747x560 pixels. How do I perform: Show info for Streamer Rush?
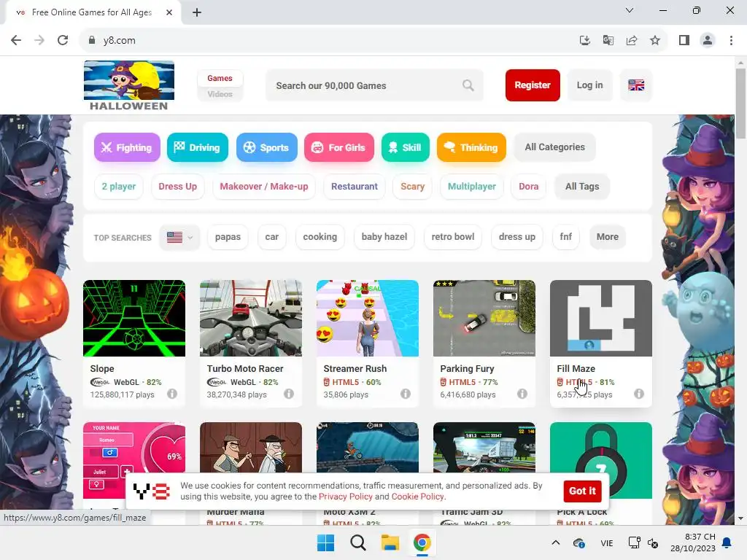406,394
